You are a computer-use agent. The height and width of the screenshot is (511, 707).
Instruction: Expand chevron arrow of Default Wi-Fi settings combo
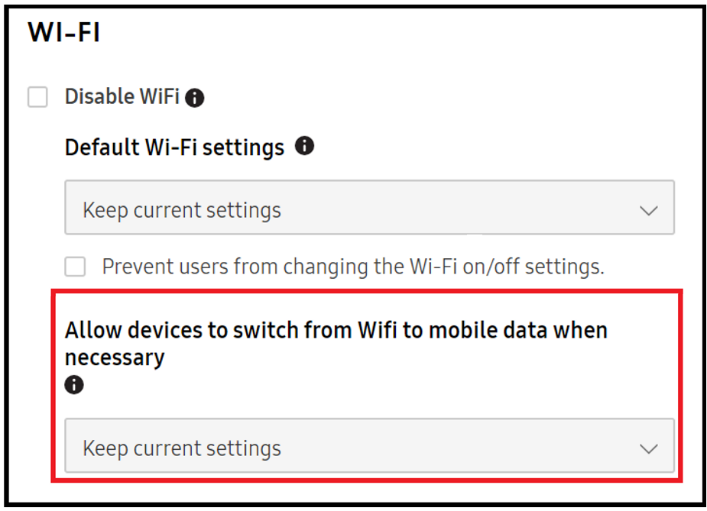click(x=648, y=211)
